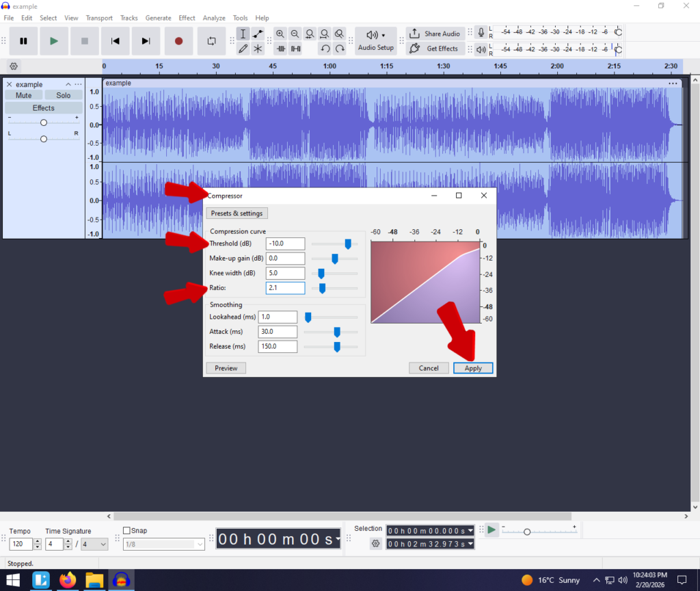This screenshot has width=700, height=591.
Task: Click the Zoom In magnifier icon
Action: (x=280, y=34)
